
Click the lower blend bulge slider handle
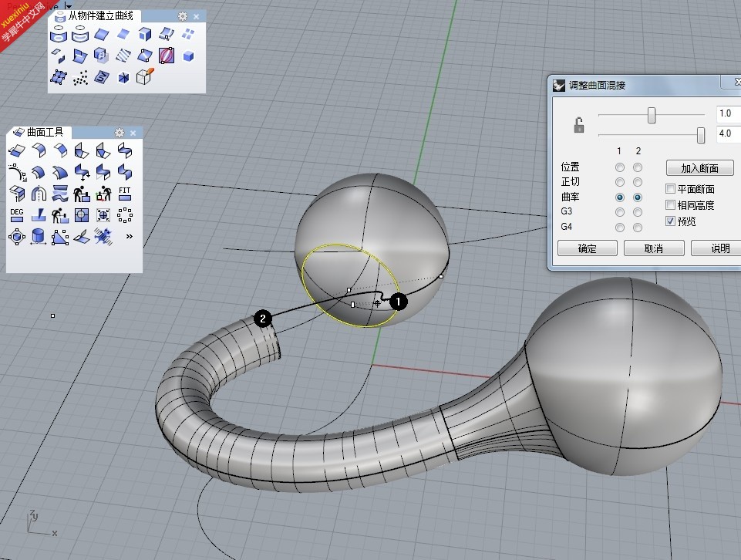tap(701, 135)
